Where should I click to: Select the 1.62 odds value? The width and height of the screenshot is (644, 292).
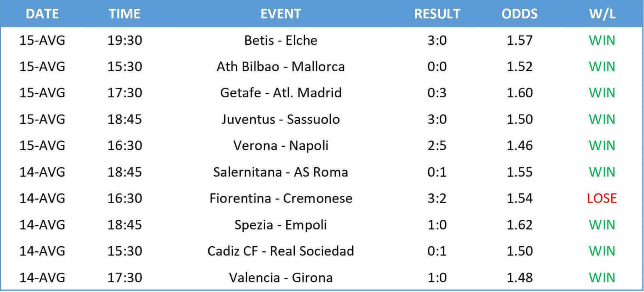click(x=519, y=224)
